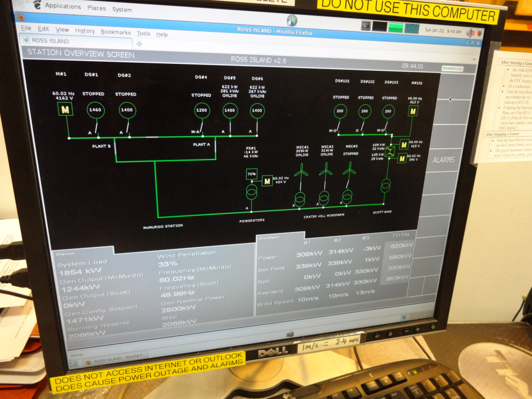Select DG#2 generator circle labeled 1400
The width and height of the screenshot is (532, 399).
point(127,110)
